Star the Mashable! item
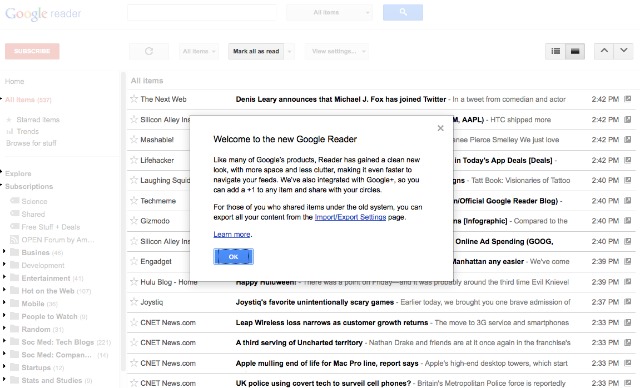The image size is (640, 388). point(133,139)
